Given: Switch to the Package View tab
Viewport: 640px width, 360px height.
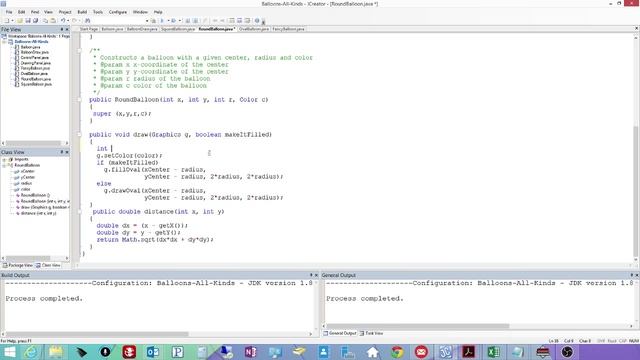Looking at the screenshot, I should (x=18, y=265).
